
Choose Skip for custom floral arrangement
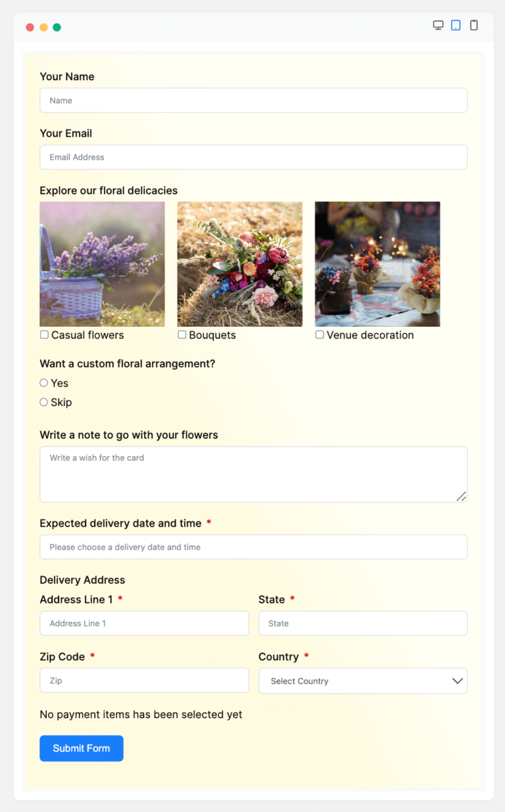[43, 402]
